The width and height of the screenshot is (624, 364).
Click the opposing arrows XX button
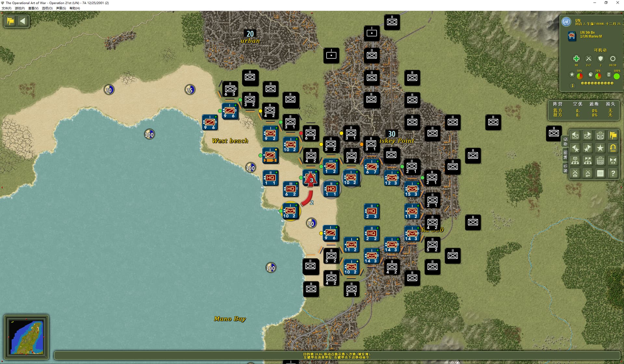(x=613, y=161)
